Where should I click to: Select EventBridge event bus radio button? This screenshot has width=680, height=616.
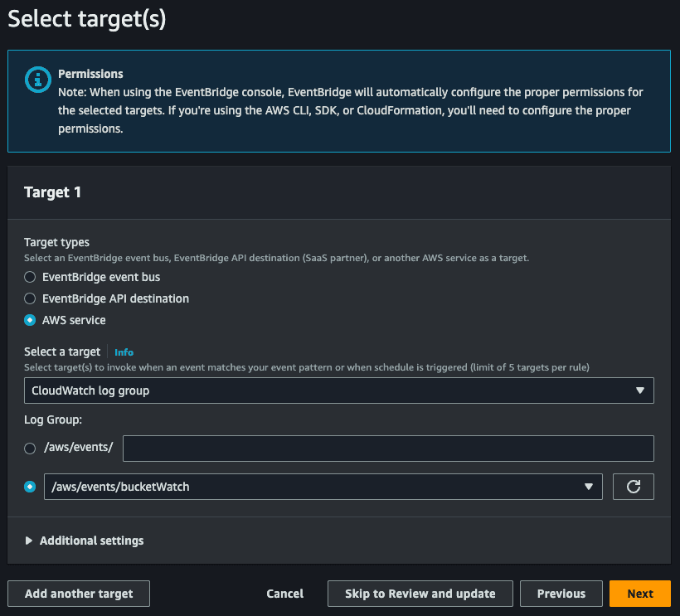30,277
